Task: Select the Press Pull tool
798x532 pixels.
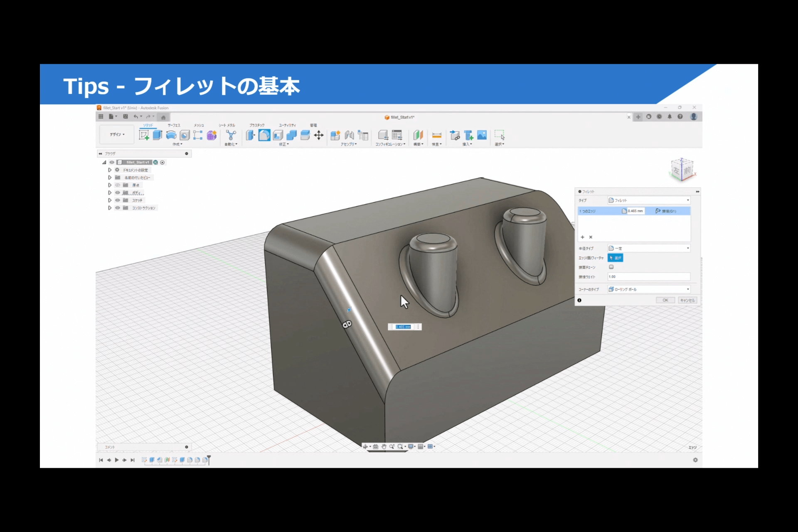Action: 250,135
